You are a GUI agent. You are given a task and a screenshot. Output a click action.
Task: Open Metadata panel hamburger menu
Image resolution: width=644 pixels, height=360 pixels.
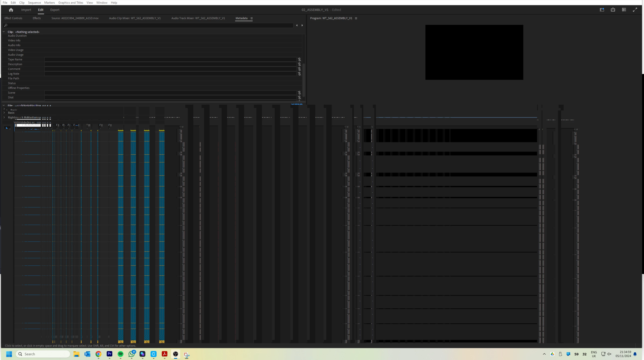252,18
